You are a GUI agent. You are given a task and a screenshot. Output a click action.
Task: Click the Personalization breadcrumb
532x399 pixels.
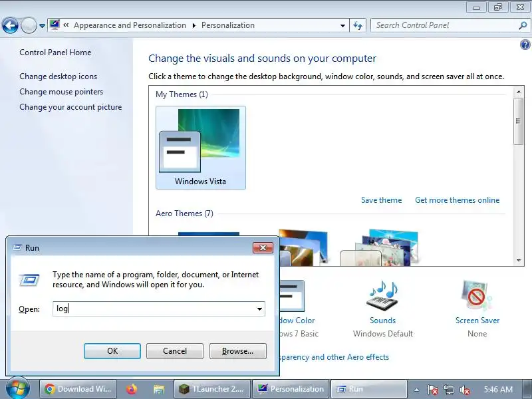click(227, 25)
